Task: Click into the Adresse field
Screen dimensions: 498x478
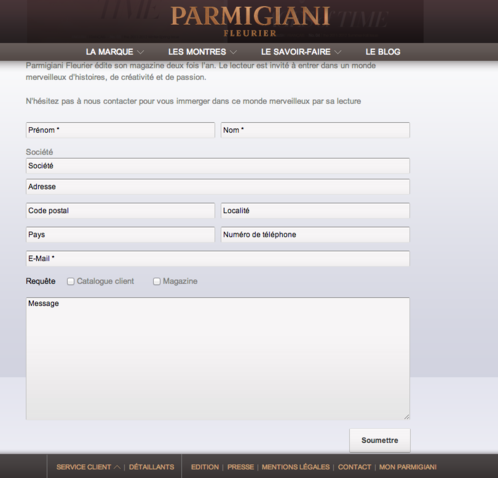Action: (218, 187)
